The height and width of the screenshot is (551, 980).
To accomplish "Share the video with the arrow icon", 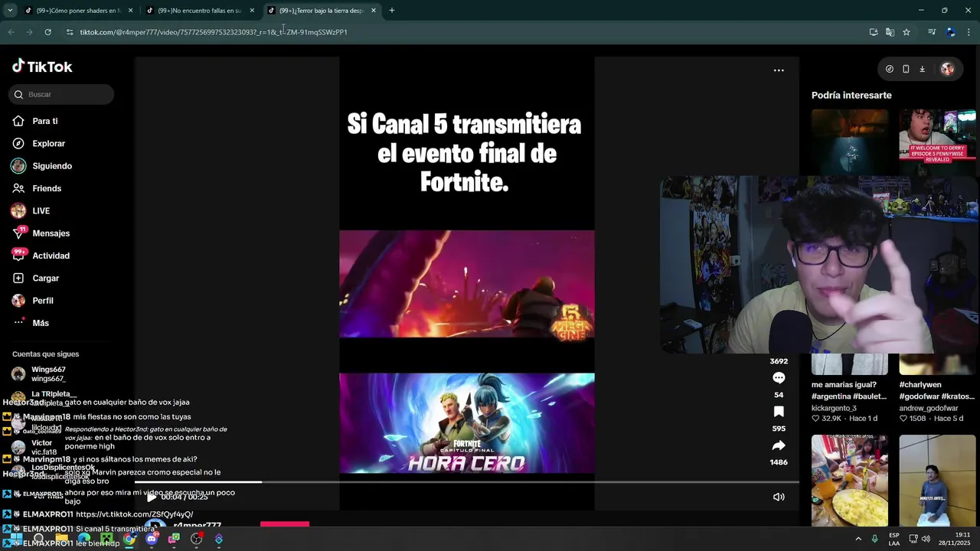I will (779, 445).
